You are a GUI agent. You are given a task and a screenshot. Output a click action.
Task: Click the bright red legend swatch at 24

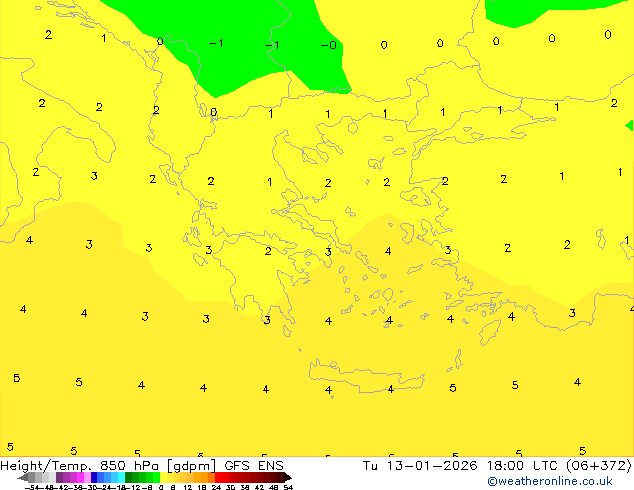tap(218, 477)
